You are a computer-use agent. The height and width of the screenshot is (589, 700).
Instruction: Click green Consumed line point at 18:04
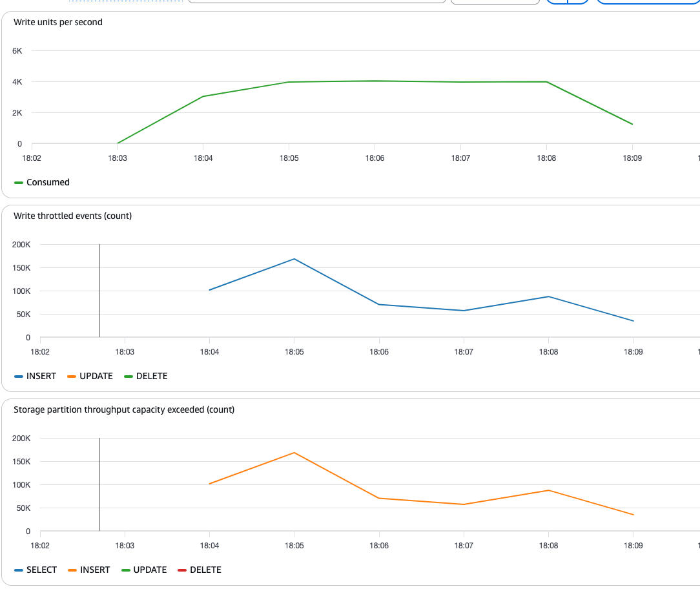[203, 96]
